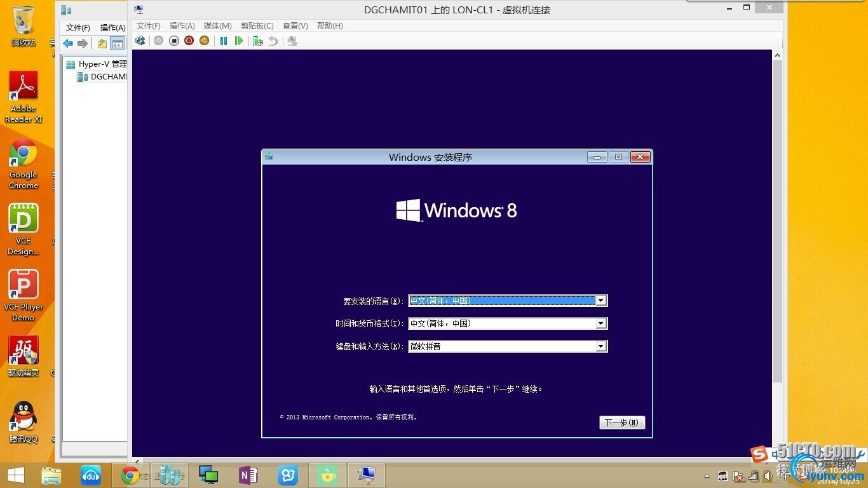Image resolution: width=868 pixels, height=488 pixels.
Task: Click VM window vertical scrollbar up arrow
Action: pos(778,56)
